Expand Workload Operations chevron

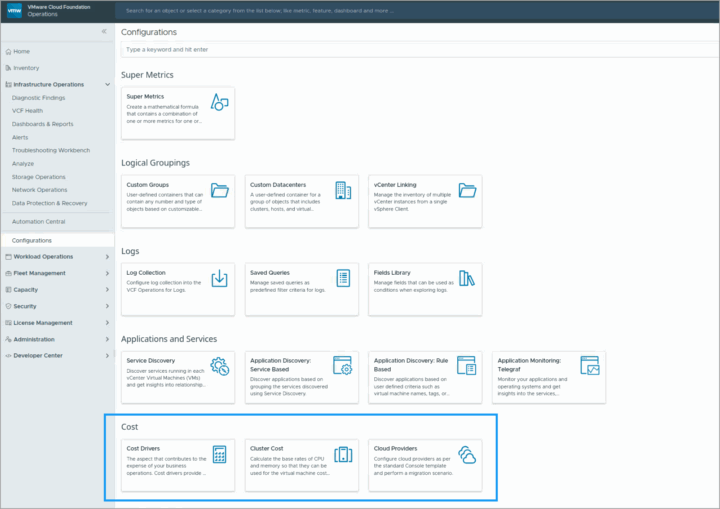[x=107, y=257]
